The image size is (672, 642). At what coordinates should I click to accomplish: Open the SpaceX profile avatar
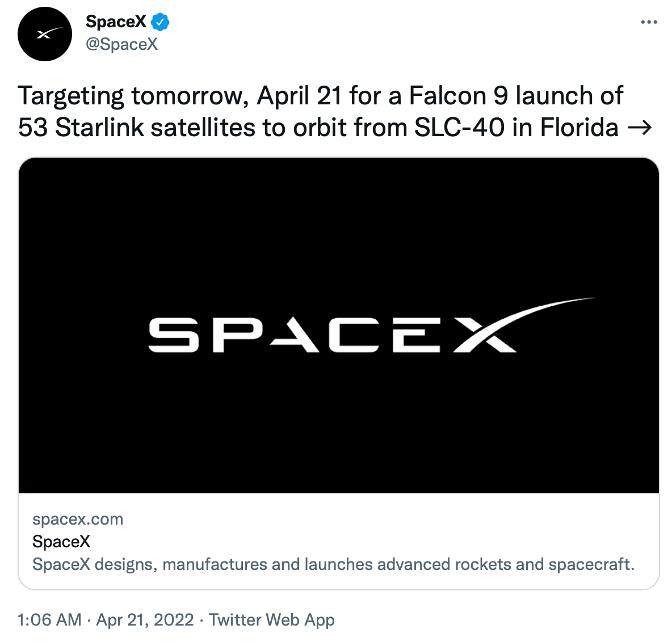tap(45, 35)
